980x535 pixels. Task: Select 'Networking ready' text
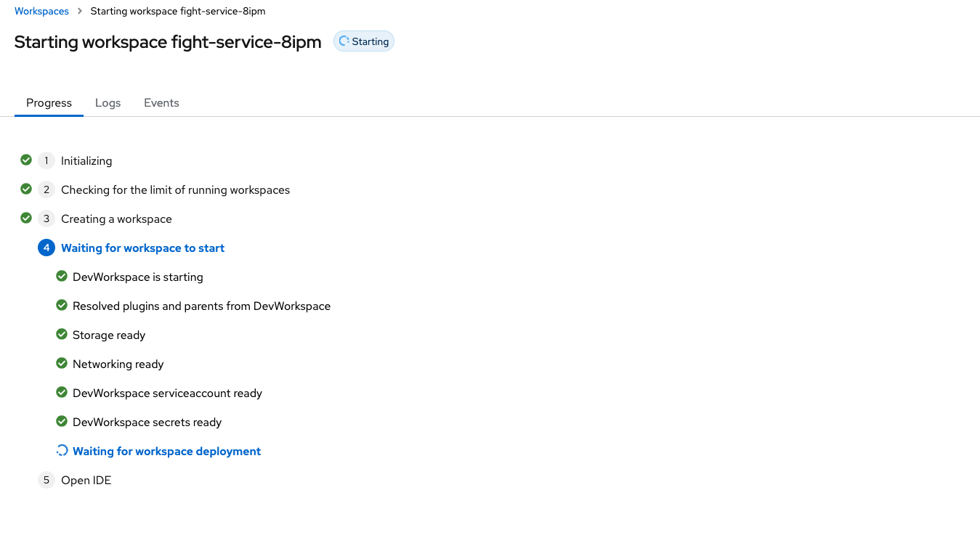[118, 364]
